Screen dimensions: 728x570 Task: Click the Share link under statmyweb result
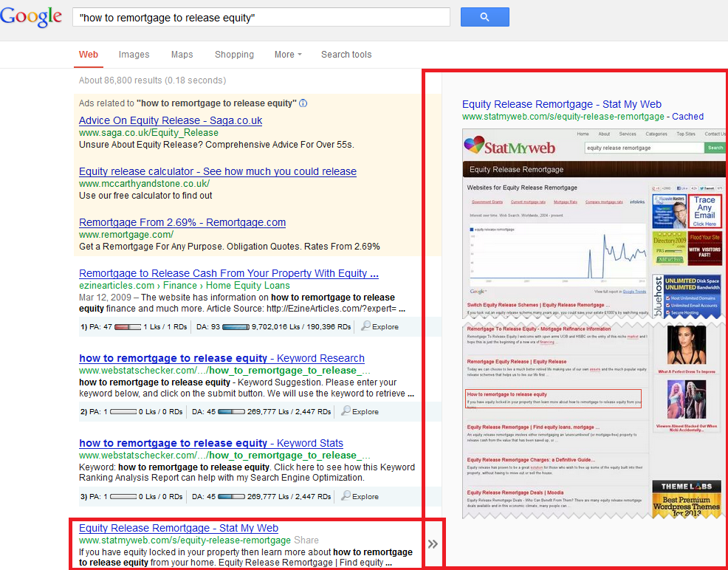pyautogui.click(x=306, y=540)
